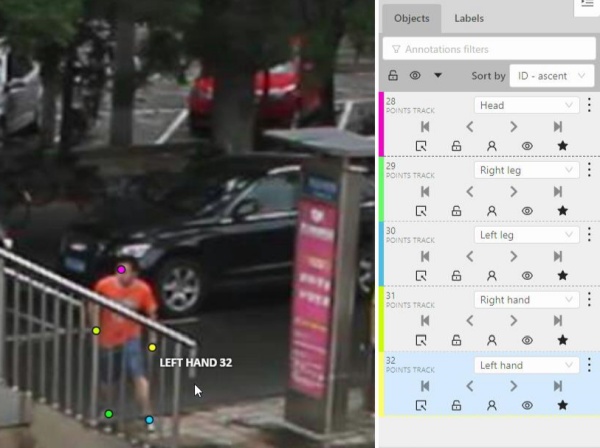
Task: Go to next keyframe for track 29
Action: [x=514, y=191]
